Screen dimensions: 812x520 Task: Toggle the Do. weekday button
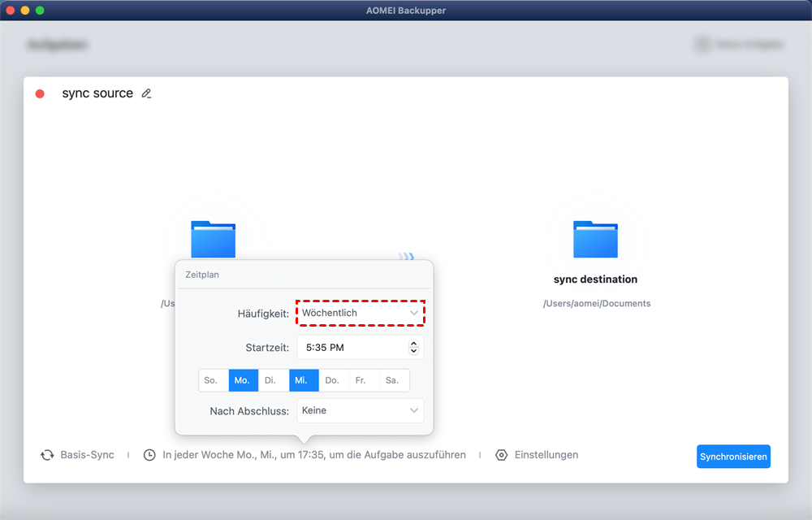(334, 380)
